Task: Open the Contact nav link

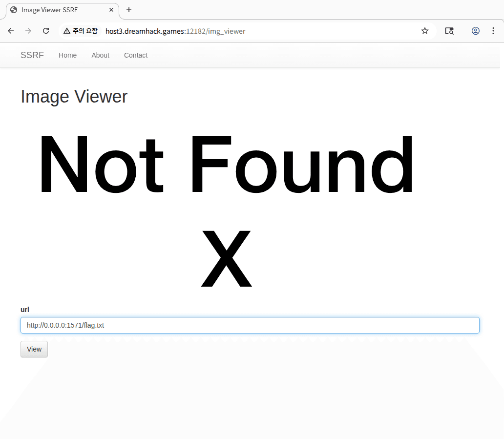Action: [136, 55]
